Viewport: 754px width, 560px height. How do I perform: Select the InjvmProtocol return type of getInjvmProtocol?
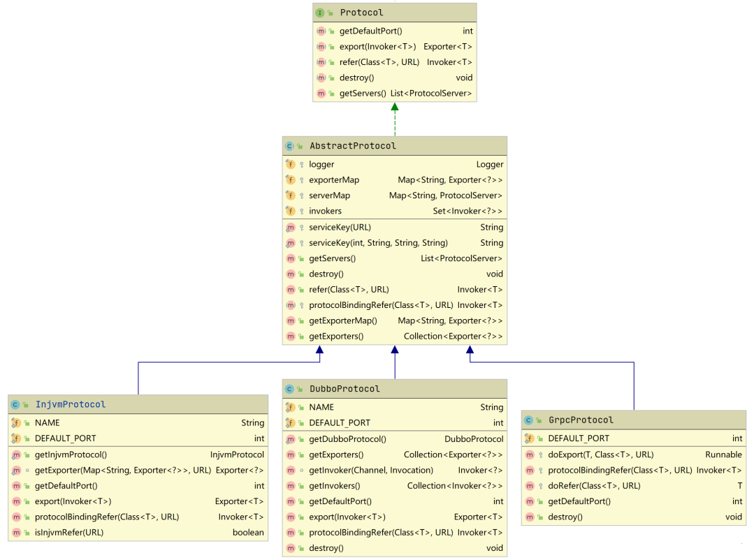click(x=237, y=455)
